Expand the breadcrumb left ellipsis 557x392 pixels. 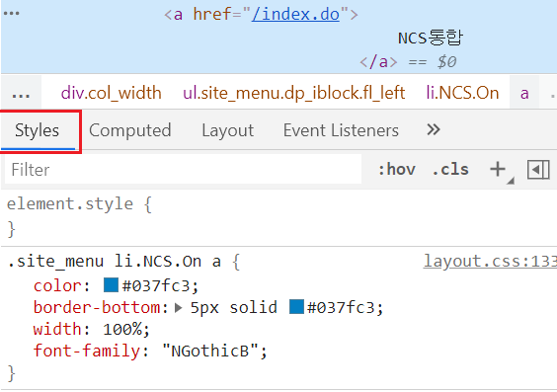coord(21,94)
